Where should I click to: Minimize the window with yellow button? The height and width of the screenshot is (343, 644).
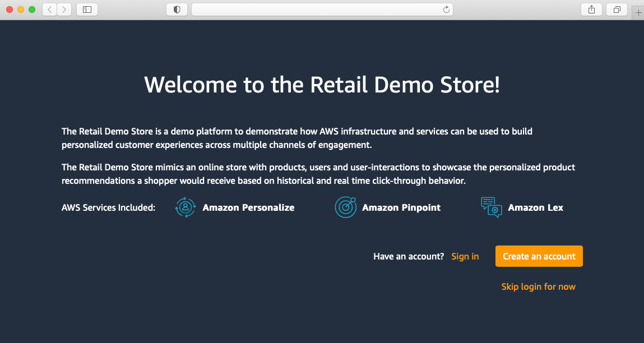[x=21, y=10]
